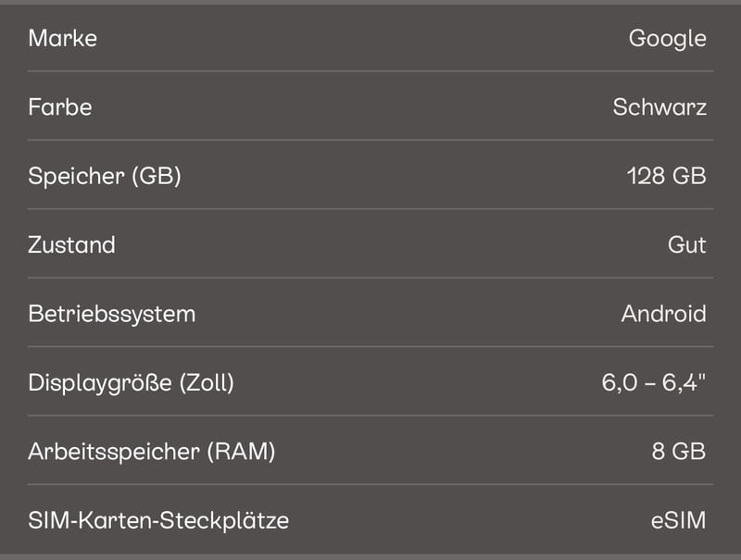
Task: Click the divider line above SIM-Karten-Steckplätze row
Action: [x=370, y=484]
